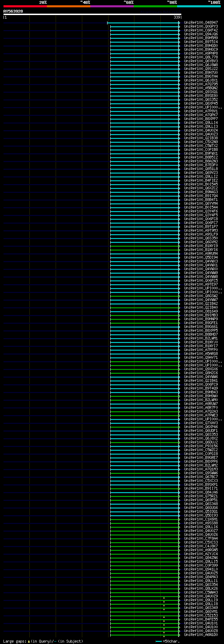Click the label UniRef100_A9RUW7
Viewport: 224px width, 644px height.
click(201, 404)
